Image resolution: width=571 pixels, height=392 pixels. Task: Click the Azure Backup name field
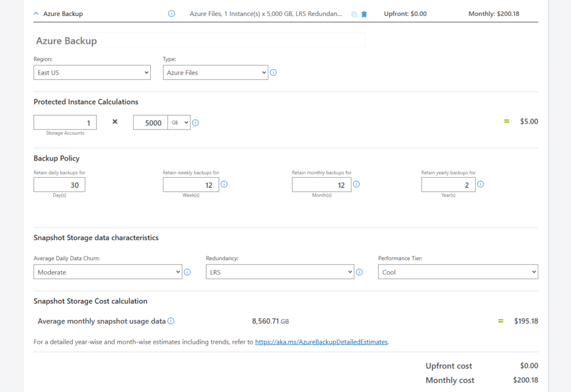[x=200, y=40]
